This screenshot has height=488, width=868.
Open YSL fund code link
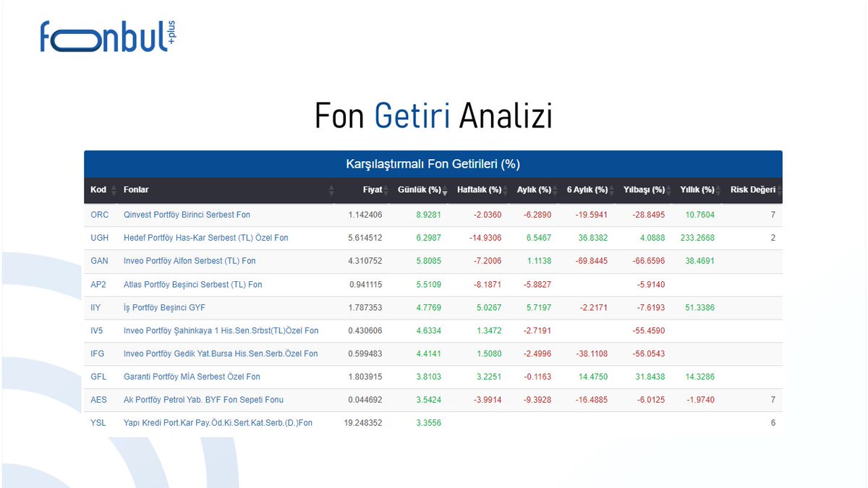(98, 423)
